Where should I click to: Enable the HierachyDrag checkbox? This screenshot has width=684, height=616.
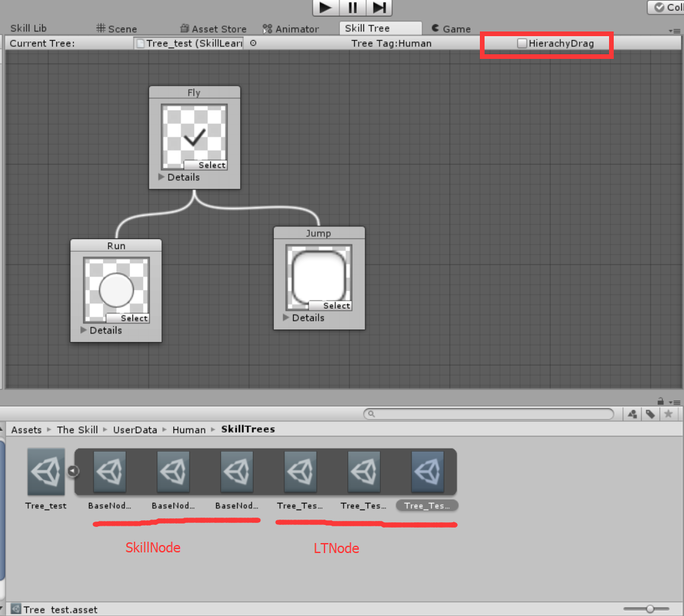(x=522, y=44)
